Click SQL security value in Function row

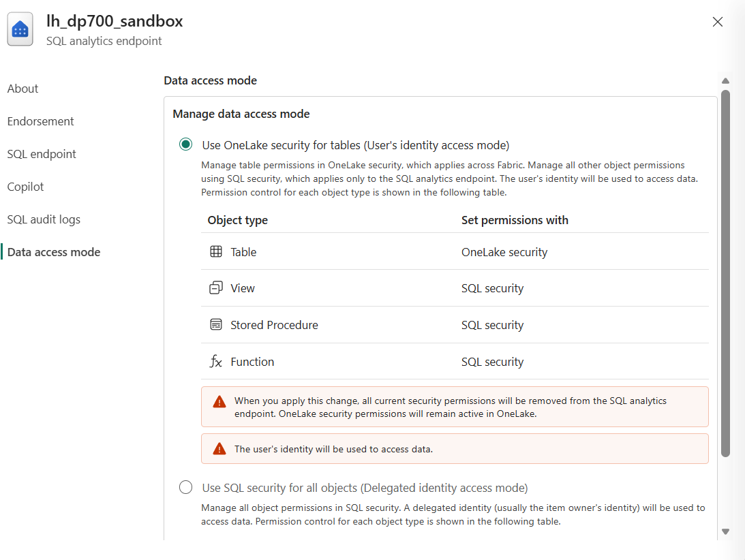(x=492, y=362)
